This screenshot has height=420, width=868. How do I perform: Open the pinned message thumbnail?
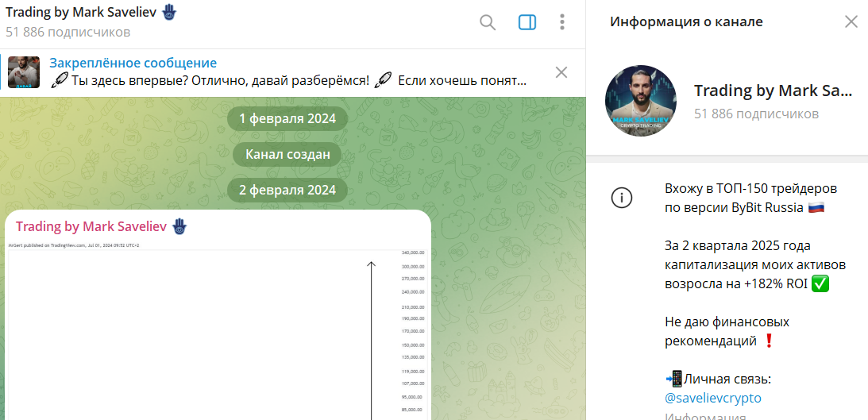pyautogui.click(x=24, y=72)
